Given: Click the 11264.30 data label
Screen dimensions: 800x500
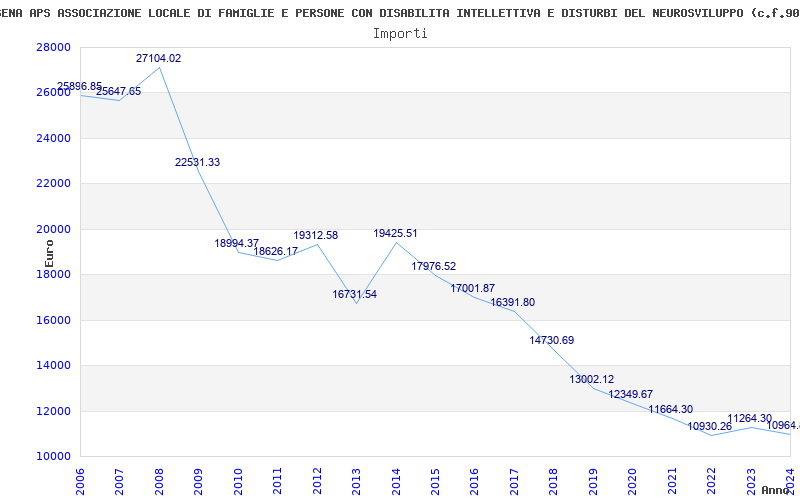Looking at the screenshot, I should (749, 418).
